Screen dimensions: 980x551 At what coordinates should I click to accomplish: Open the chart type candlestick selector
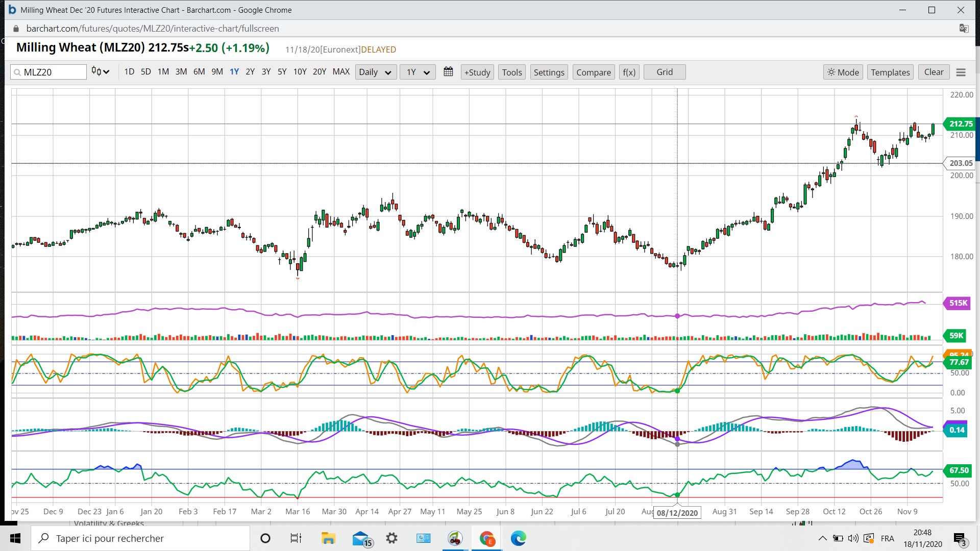coord(101,72)
